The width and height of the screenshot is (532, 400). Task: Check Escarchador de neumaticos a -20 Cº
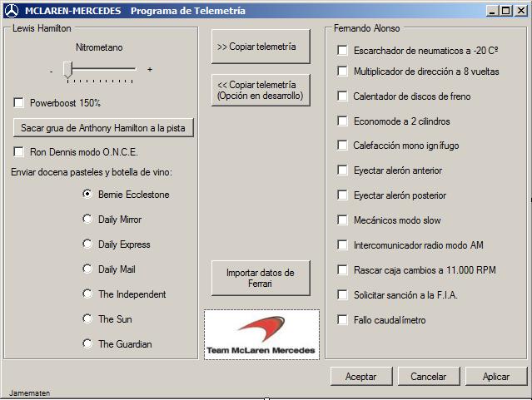click(342, 50)
